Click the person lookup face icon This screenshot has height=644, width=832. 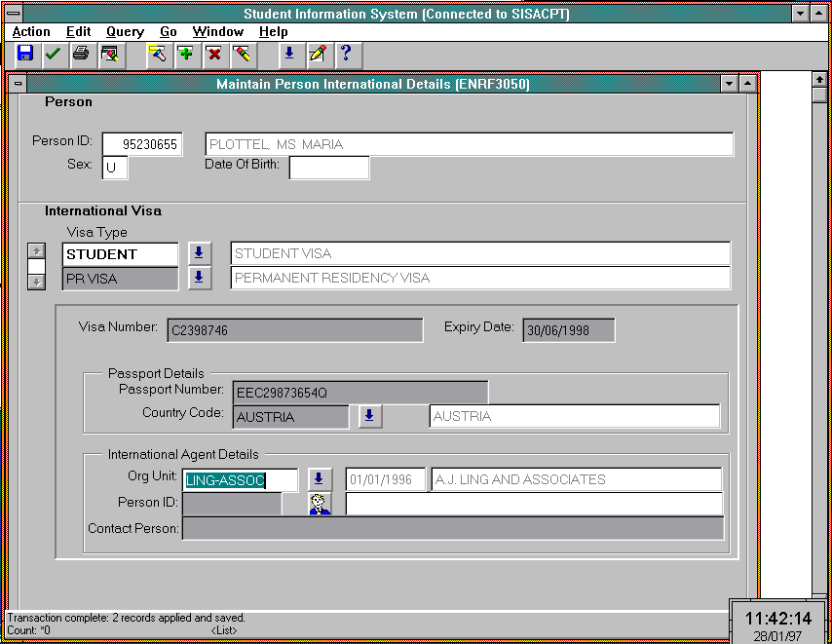(320, 504)
